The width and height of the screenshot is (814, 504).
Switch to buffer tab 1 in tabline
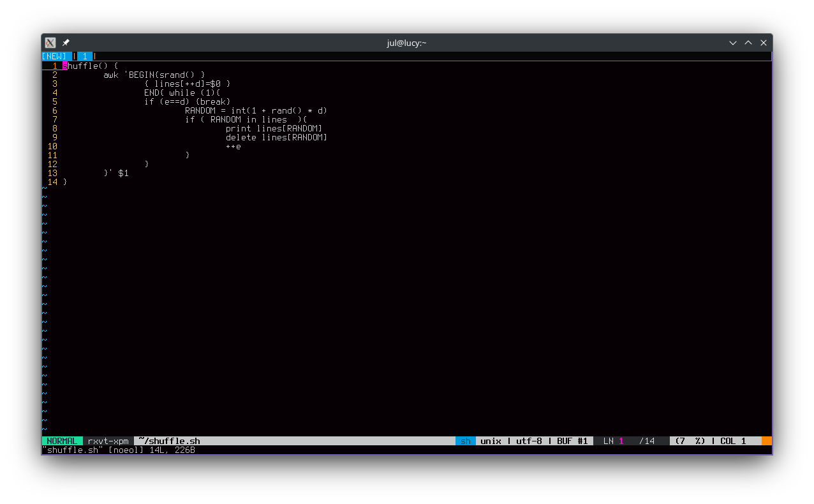(x=85, y=56)
